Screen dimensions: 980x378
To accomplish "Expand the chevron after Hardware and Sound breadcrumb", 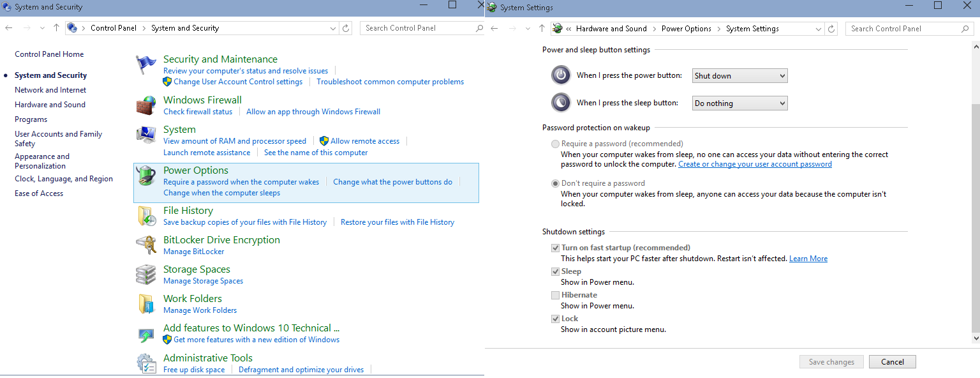I will [655, 29].
